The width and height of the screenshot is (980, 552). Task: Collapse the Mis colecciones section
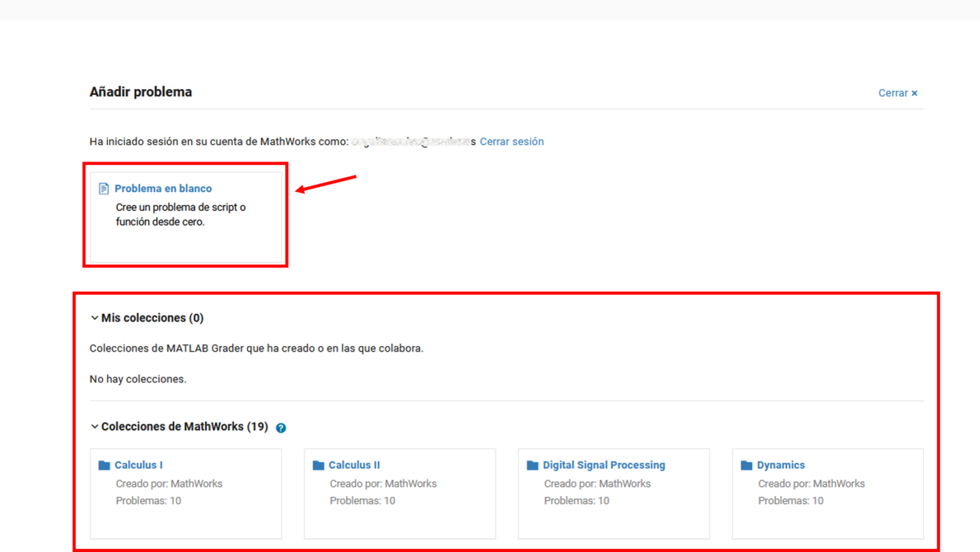click(94, 318)
